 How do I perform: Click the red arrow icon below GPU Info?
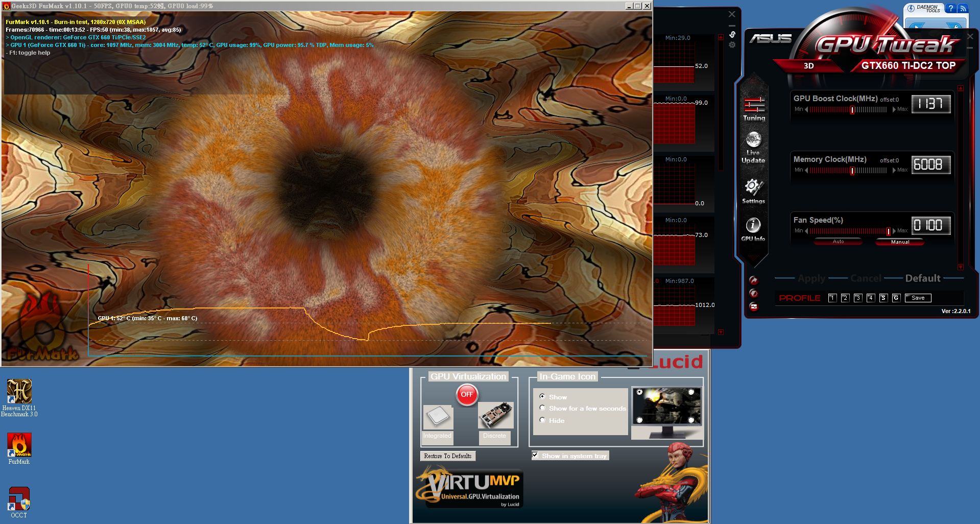coord(753,280)
